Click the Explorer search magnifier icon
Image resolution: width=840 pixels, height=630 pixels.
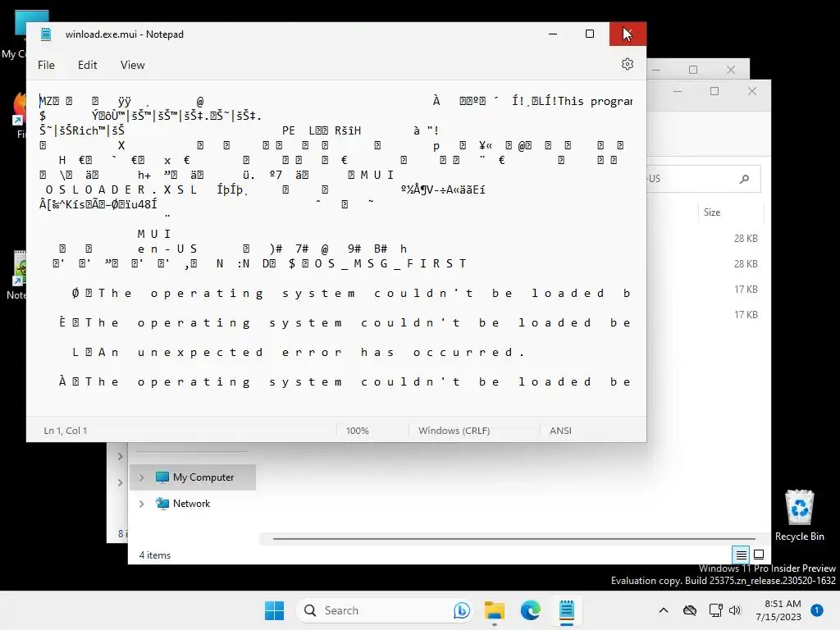tap(744, 179)
